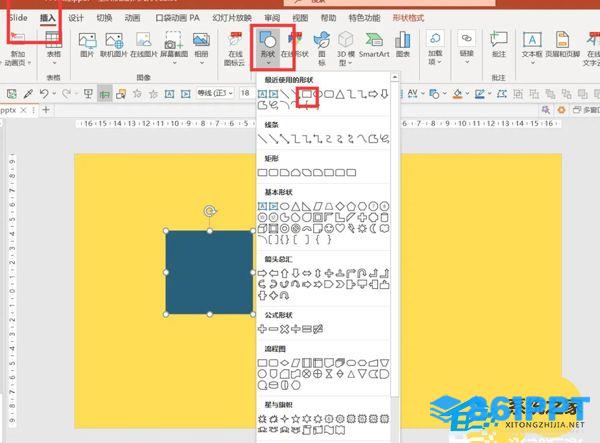Image resolution: width=600 pixels, height=443 pixels.
Task: Insert a chart with 图表 icon
Action: 403,45
